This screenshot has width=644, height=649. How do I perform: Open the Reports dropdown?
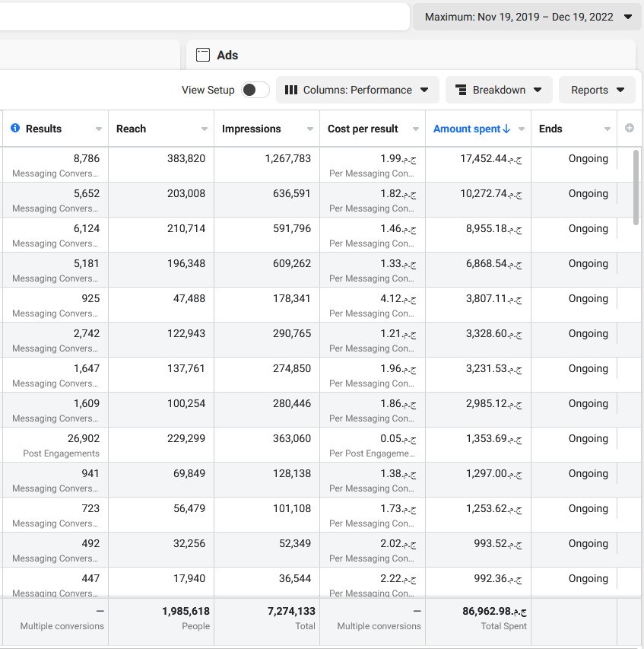coord(598,90)
